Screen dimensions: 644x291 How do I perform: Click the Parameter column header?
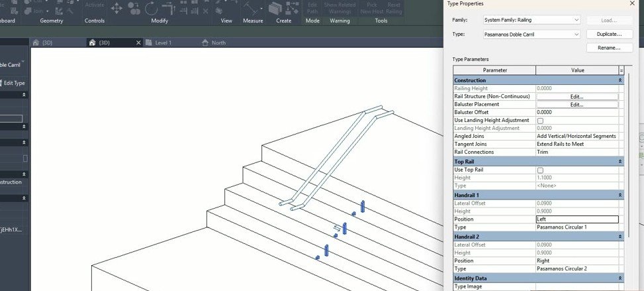point(494,70)
